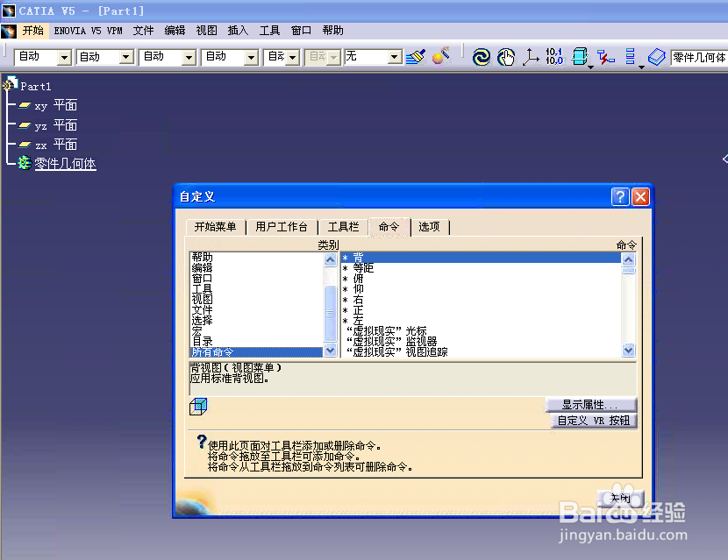The width and height of the screenshot is (728, 560).
Task: Click the blue stacked list icon
Action: click(630, 56)
